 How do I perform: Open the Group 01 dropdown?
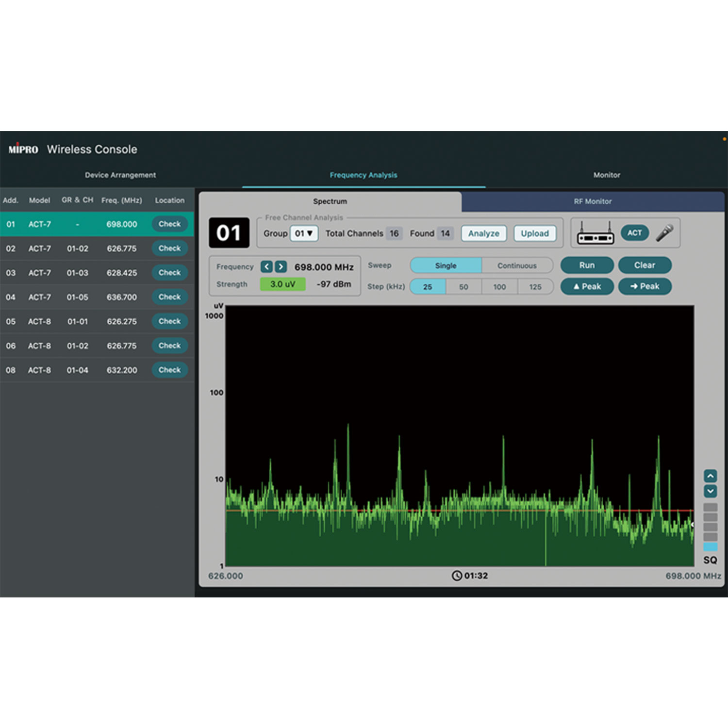tap(304, 233)
